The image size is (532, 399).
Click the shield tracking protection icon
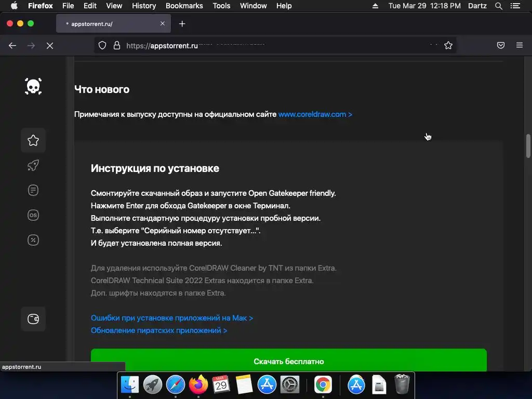pos(102,46)
